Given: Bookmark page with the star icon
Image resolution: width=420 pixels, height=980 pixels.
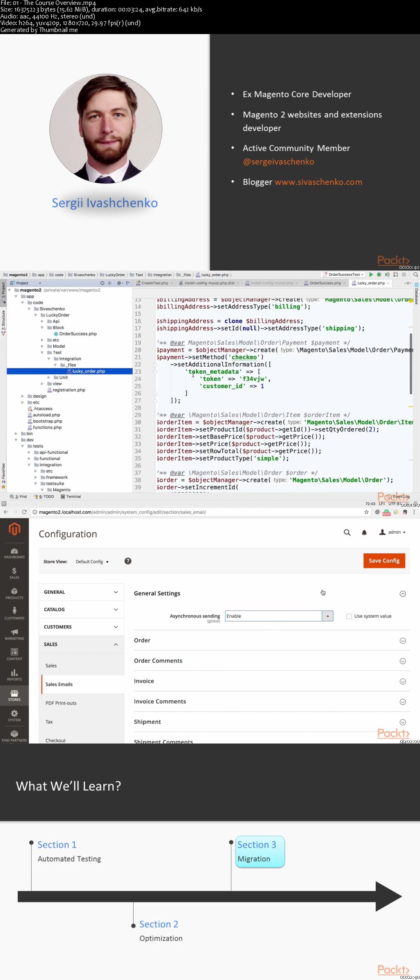Looking at the screenshot, I should point(367,512).
